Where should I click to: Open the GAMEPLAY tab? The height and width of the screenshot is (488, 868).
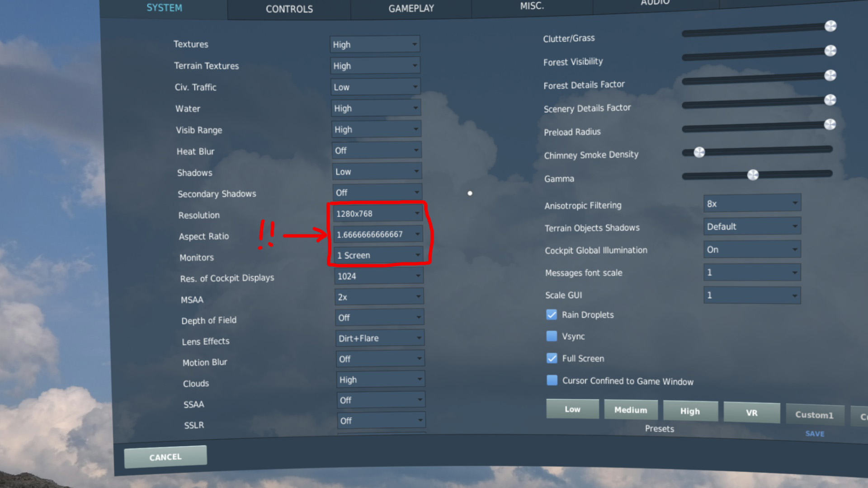411,8
